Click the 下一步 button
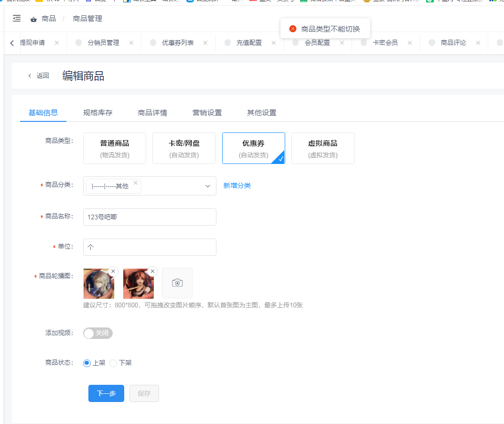 pos(107,393)
